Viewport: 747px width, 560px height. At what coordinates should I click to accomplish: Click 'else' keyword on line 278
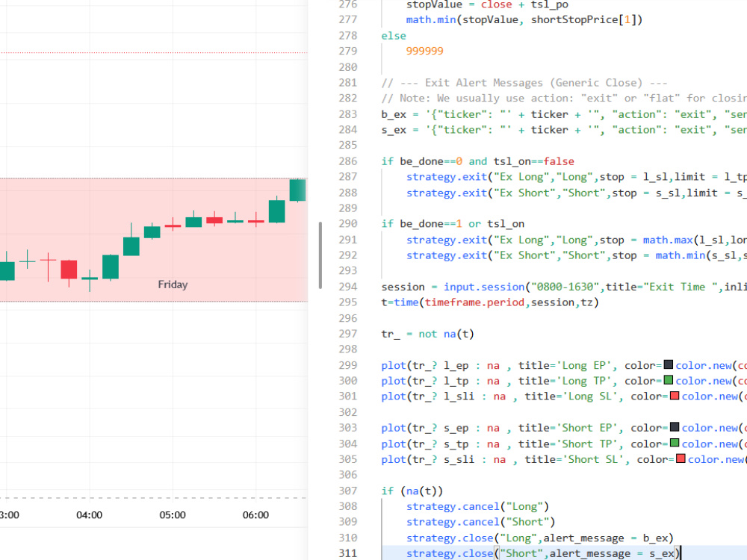(394, 36)
